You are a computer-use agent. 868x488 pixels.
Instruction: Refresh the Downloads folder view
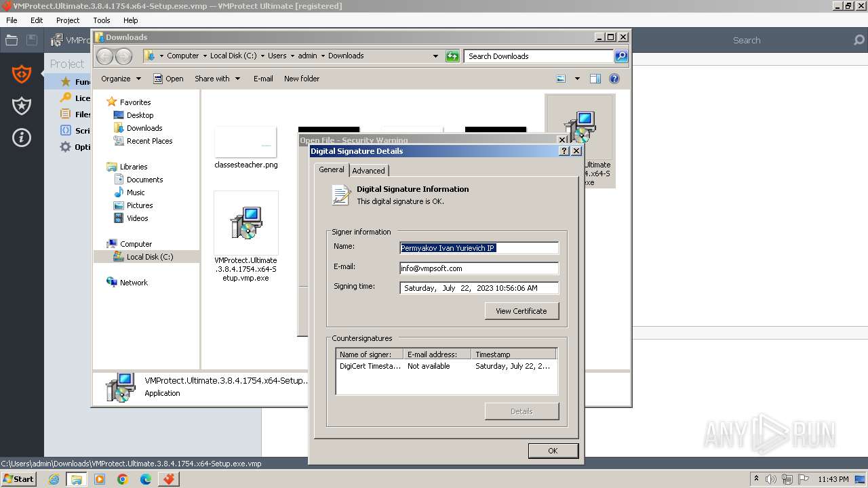[452, 56]
